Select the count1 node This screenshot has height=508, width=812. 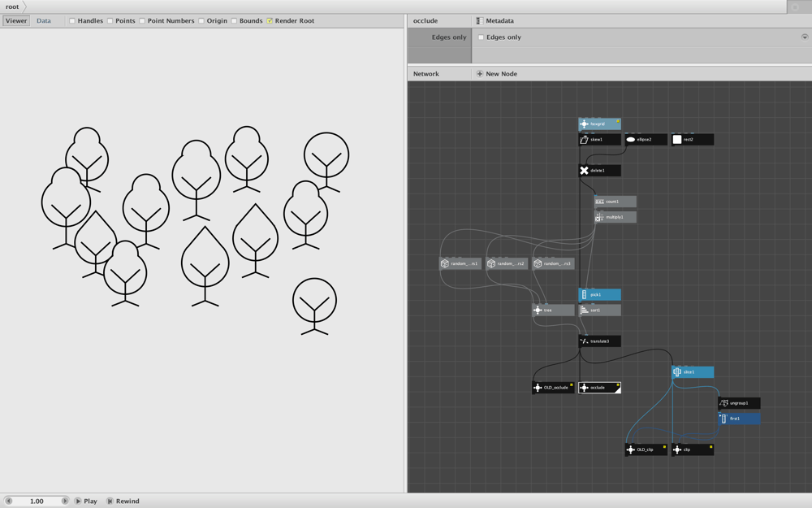click(x=615, y=202)
